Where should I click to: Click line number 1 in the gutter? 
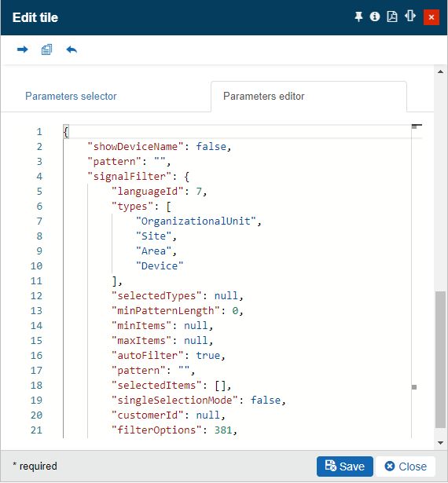point(39,132)
